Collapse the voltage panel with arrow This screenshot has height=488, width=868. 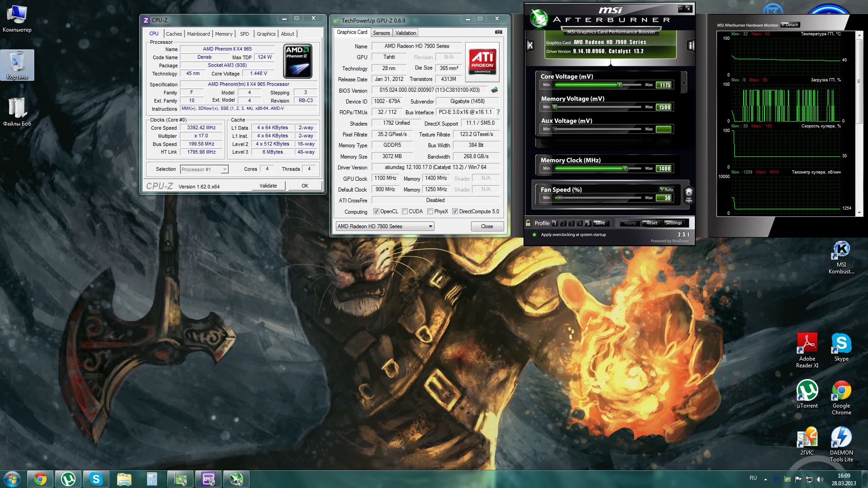684,82
